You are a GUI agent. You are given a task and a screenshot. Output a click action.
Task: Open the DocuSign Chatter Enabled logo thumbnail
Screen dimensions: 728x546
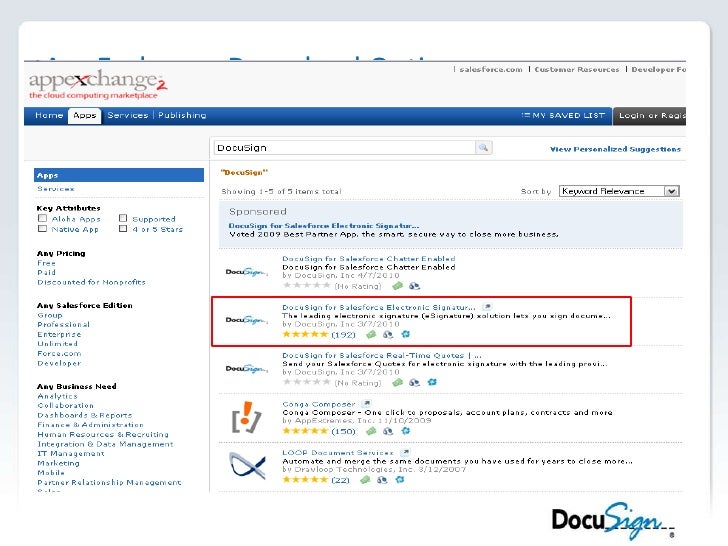point(246,272)
